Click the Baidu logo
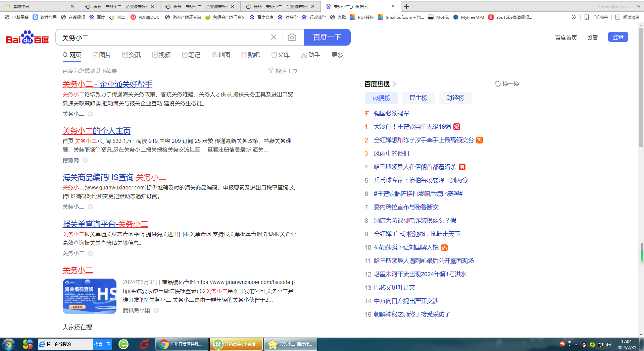The image size is (644, 351). pos(28,37)
